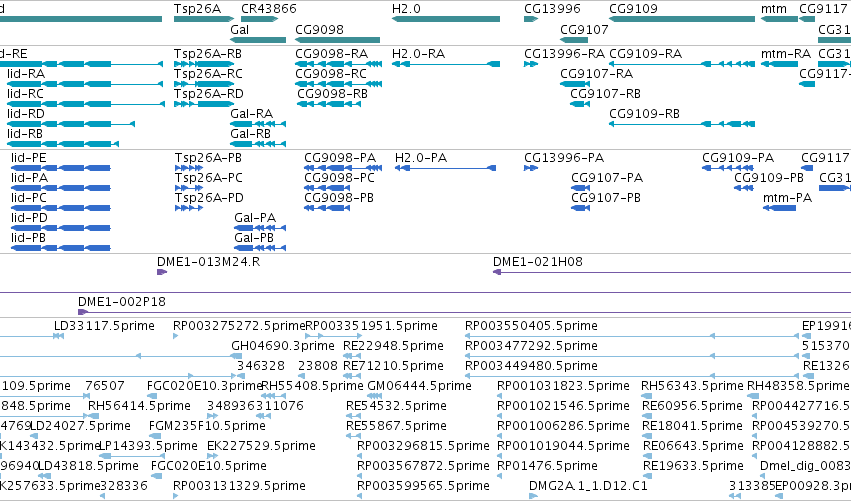Select transcript lid-RB label
This screenshot has height=501, width=851.
coord(25,134)
